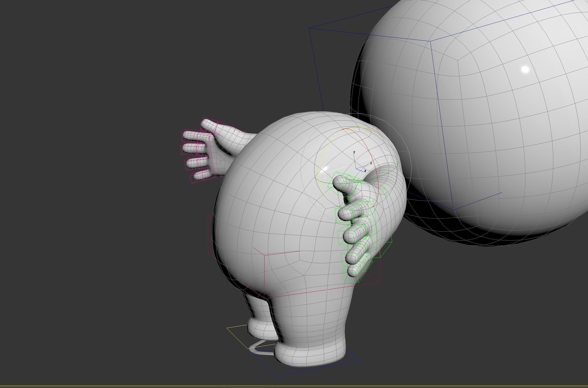Click the x axis label on gizmo
588x388 pixels.
371,163
